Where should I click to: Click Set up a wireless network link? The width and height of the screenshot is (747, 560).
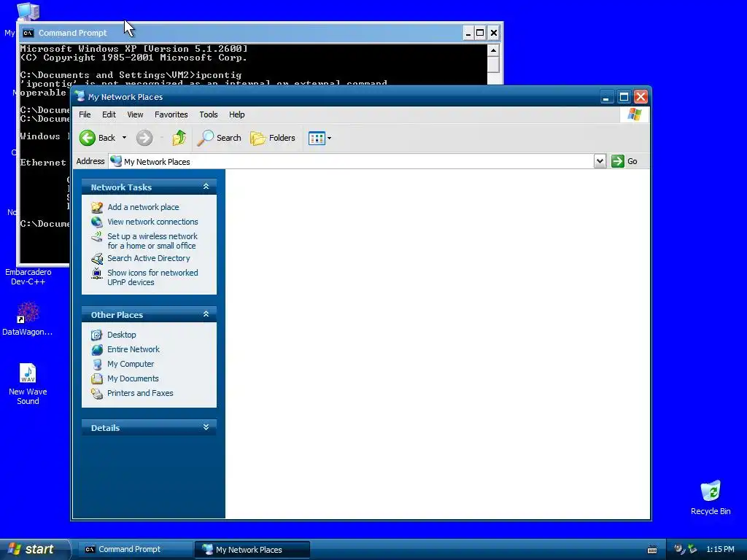(x=152, y=241)
